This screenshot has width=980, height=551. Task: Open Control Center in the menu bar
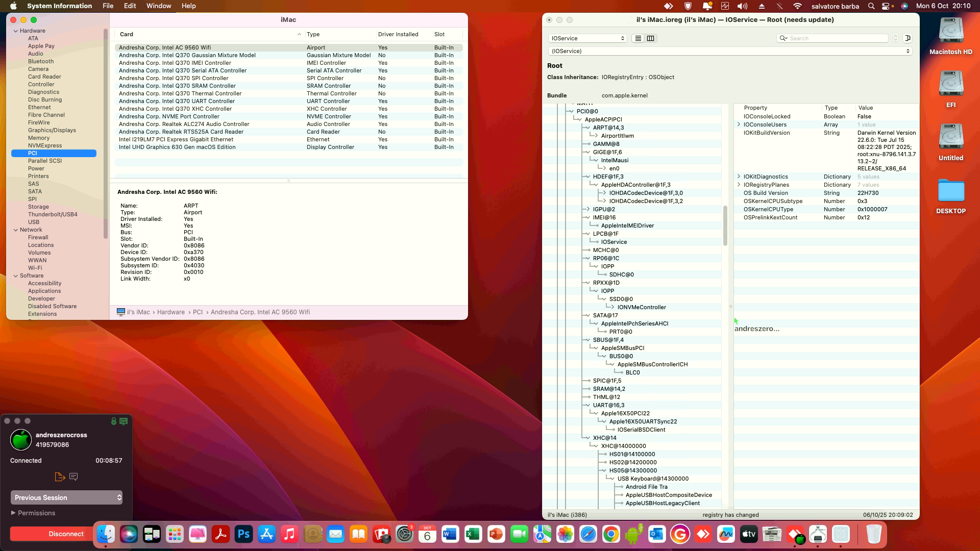point(886,6)
